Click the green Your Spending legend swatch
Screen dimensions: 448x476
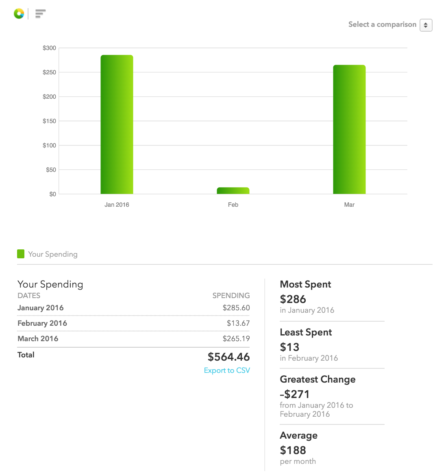click(21, 254)
